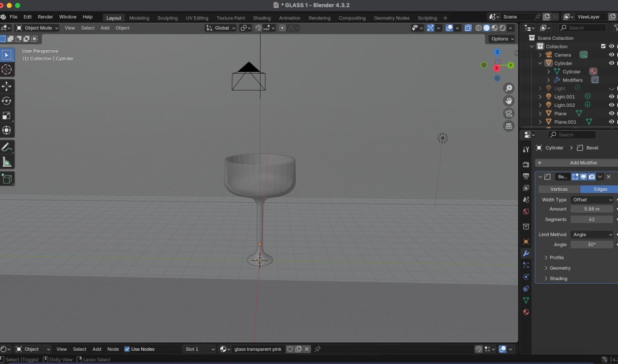Select the Measure tool
The width and height of the screenshot is (618, 364).
point(7,162)
